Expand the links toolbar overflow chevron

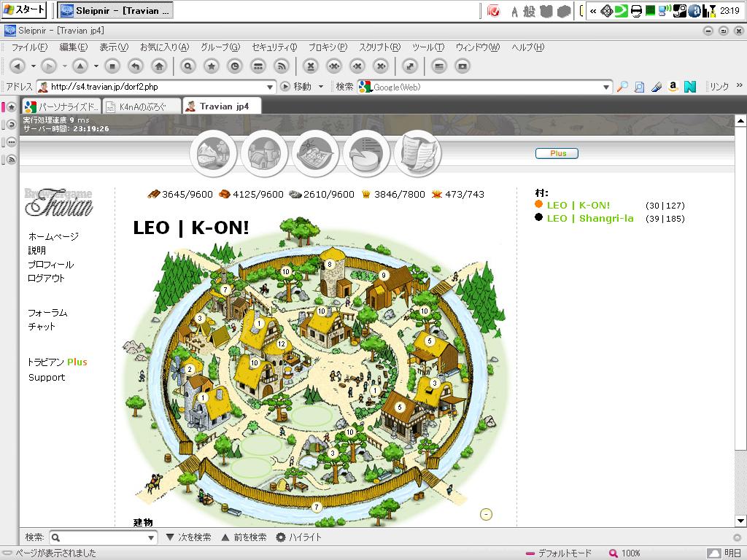740,85
